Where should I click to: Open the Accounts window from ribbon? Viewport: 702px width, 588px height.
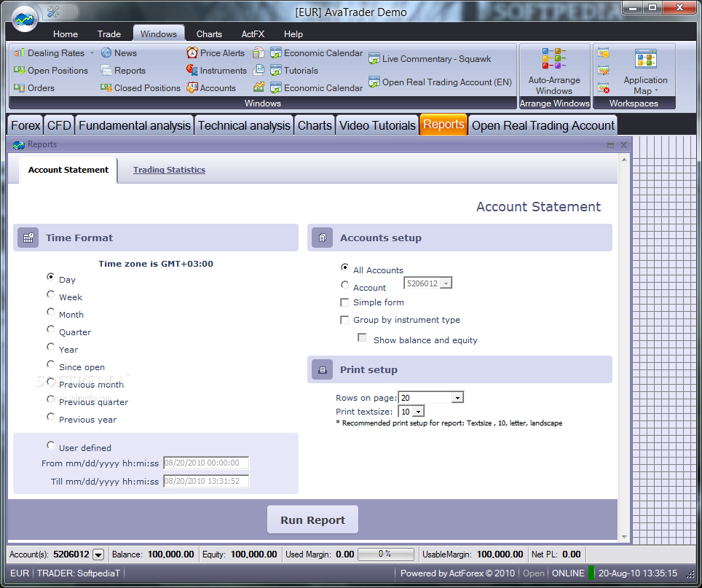(211, 87)
